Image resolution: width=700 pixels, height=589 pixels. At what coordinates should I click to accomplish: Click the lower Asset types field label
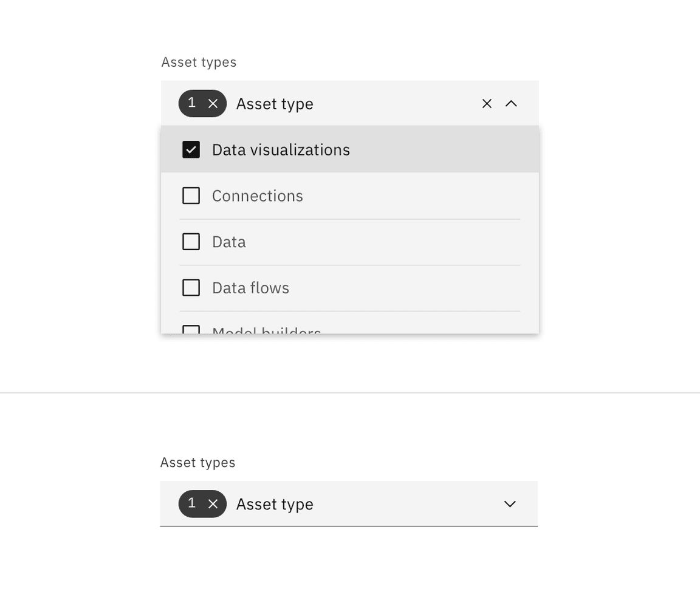197,462
